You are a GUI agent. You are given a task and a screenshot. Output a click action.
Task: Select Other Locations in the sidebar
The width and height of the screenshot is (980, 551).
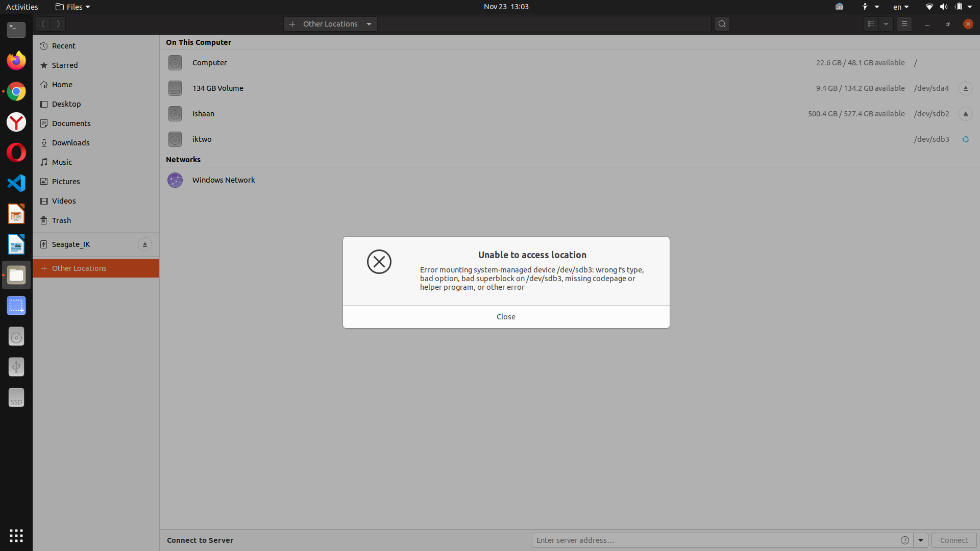tap(96, 268)
